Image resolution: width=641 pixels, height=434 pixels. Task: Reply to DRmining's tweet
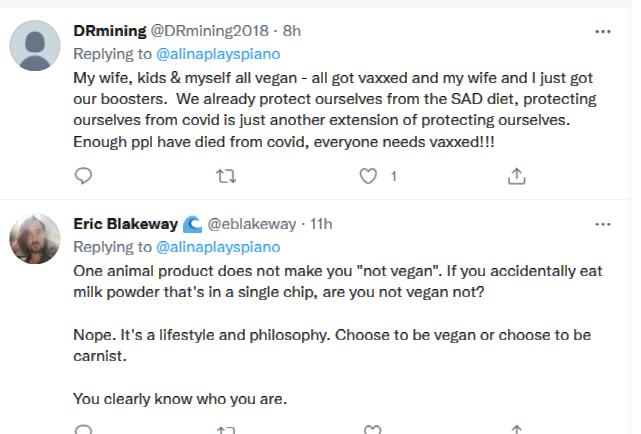[84, 176]
